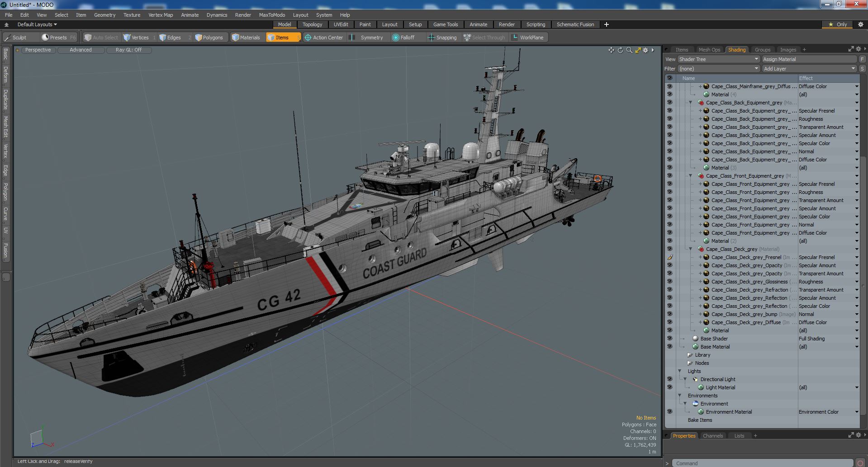
Task: Select the Sculpt tool
Action: click(x=16, y=38)
